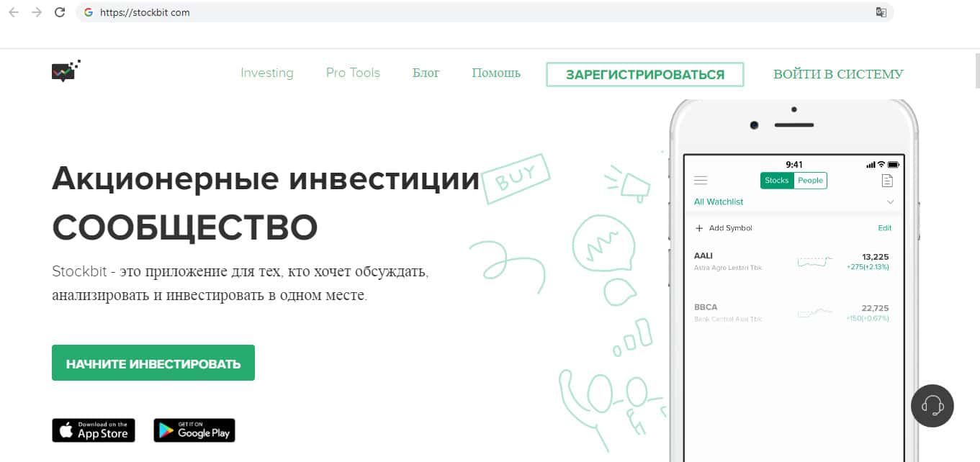Image resolution: width=980 pixels, height=462 pixels.
Task: Open the translate page icon
Action: click(881, 12)
